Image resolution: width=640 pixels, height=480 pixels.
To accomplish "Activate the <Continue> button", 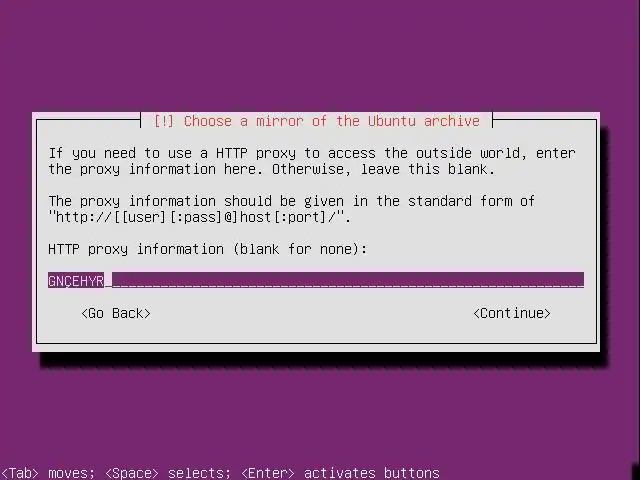I will [x=512, y=313].
